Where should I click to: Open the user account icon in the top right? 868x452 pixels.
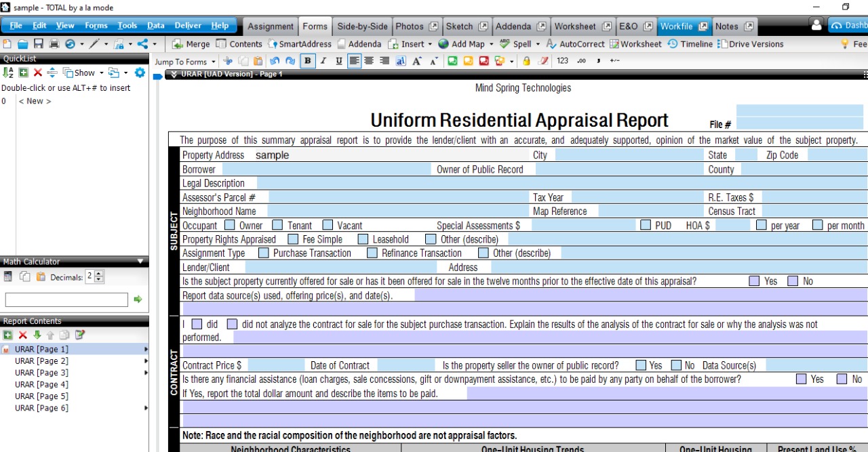click(816, 25)
